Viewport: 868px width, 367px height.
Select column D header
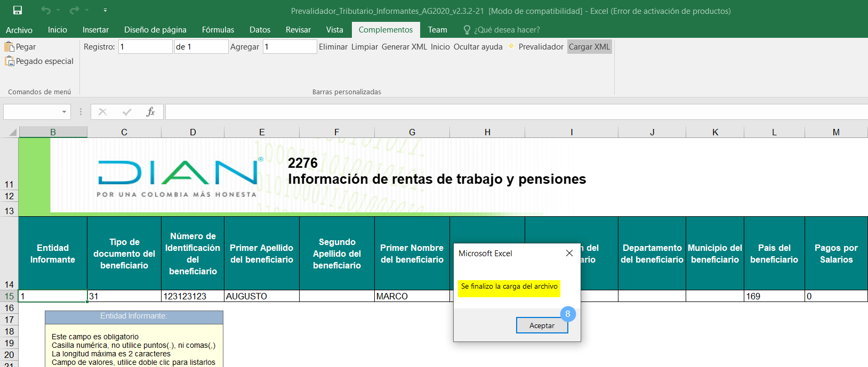click(x=193, y=132)
